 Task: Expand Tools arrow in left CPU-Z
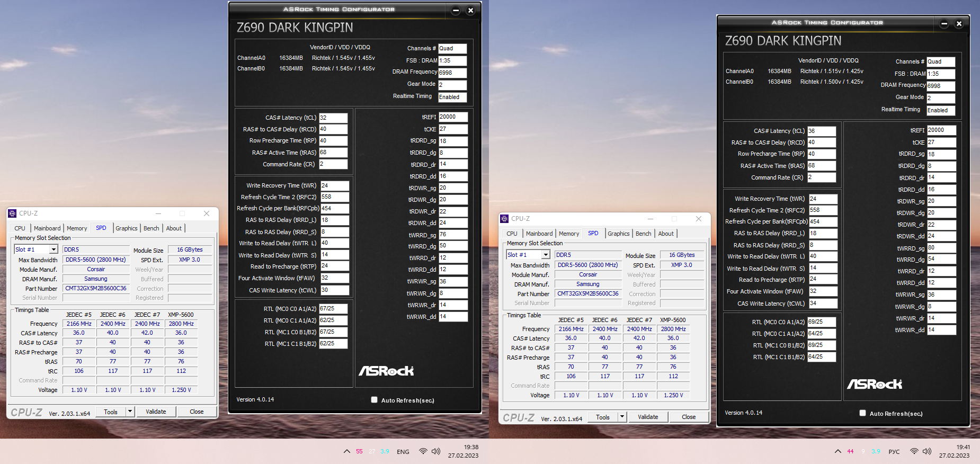pos(130,412)
